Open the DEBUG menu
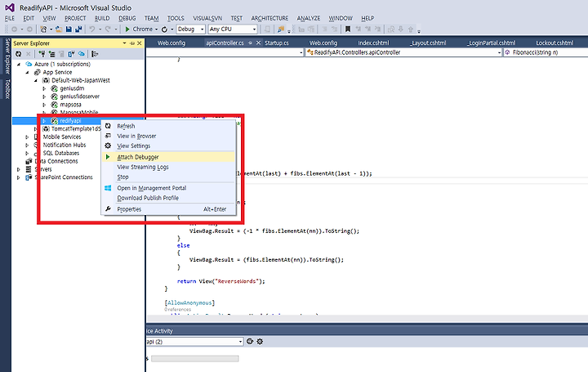The width and height of the screenshot is (588, 372). point(127,18)
